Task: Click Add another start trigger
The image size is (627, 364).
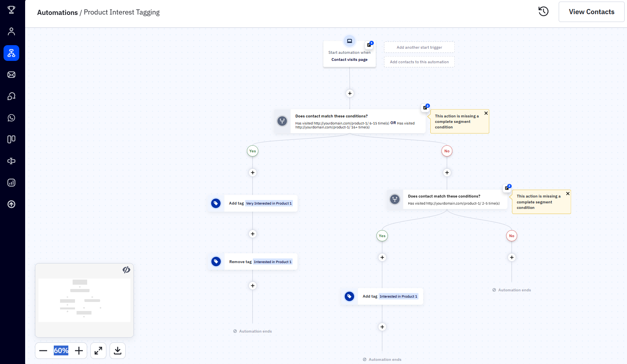Action: [419, 47]
